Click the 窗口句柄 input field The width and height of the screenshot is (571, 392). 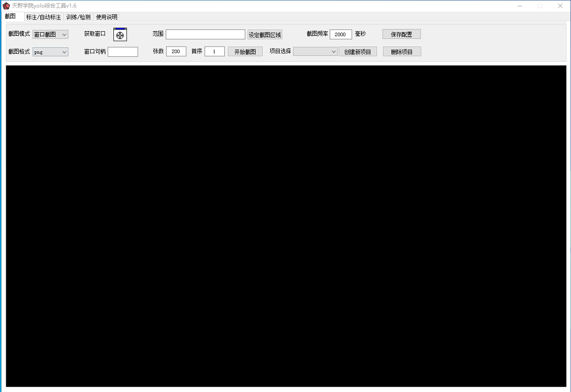[123, 52]
